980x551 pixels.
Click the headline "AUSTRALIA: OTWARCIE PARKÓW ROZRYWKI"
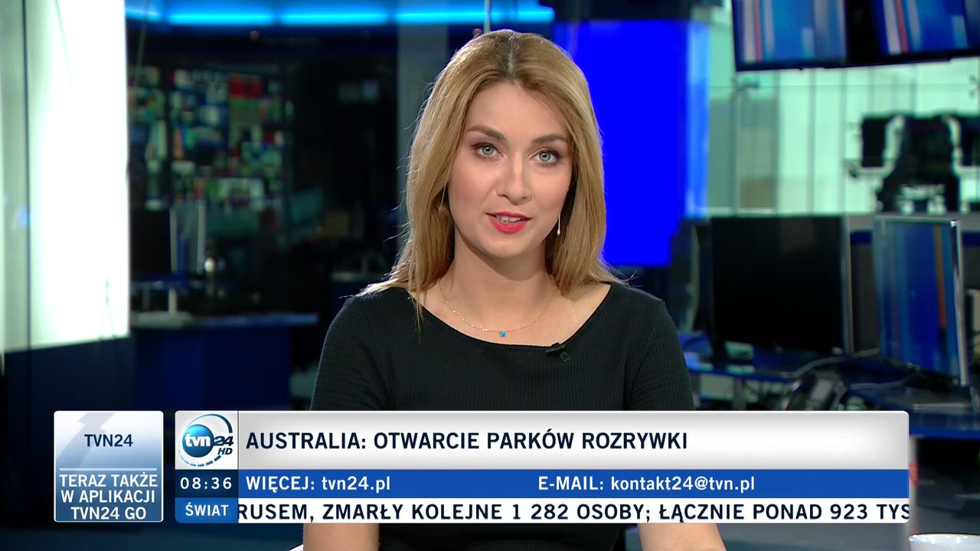coord(466,441)
